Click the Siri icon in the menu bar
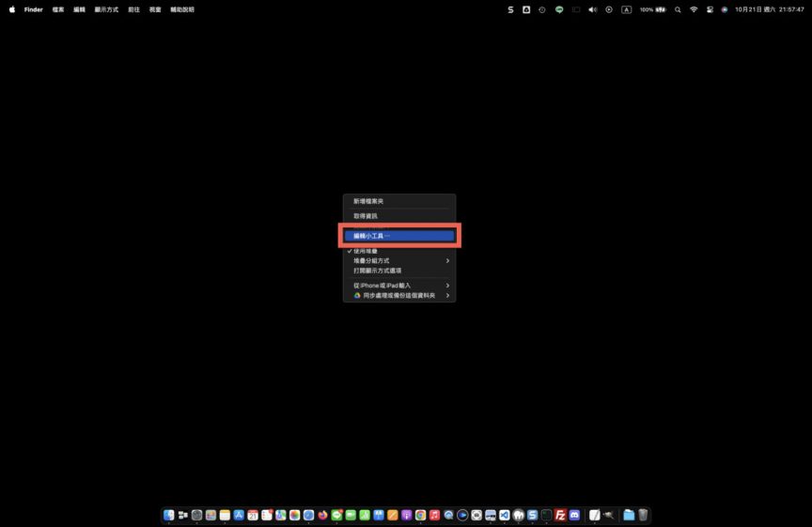This screenshot has width=812, height=527. tap(724, 9)
